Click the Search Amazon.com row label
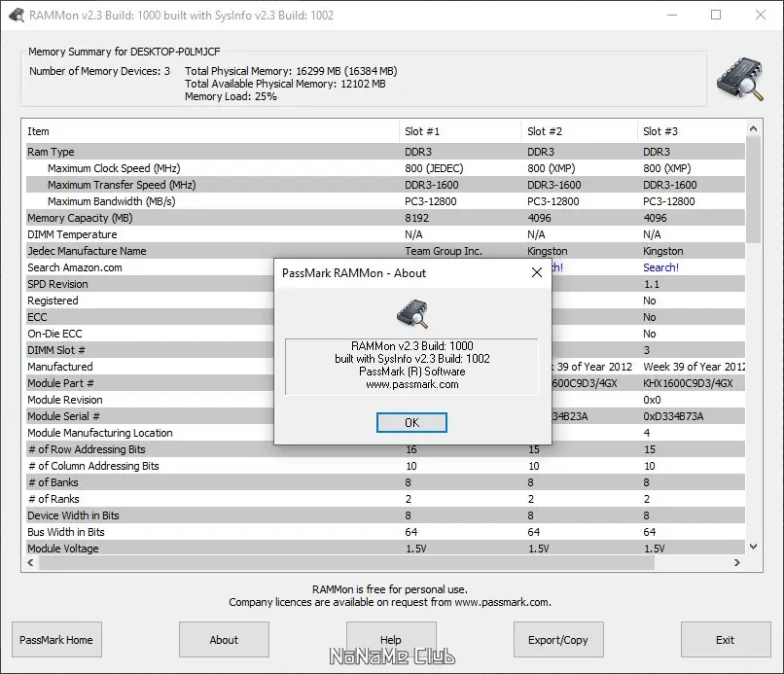 point(75,267)
